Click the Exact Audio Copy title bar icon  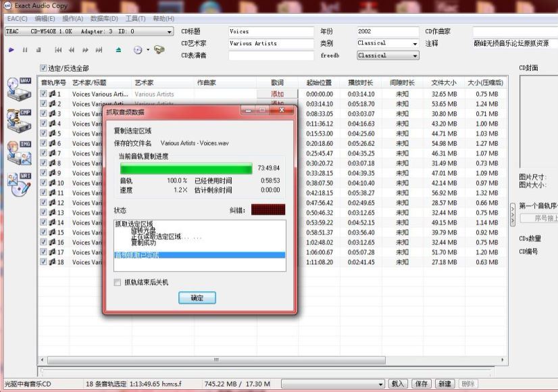8,5
